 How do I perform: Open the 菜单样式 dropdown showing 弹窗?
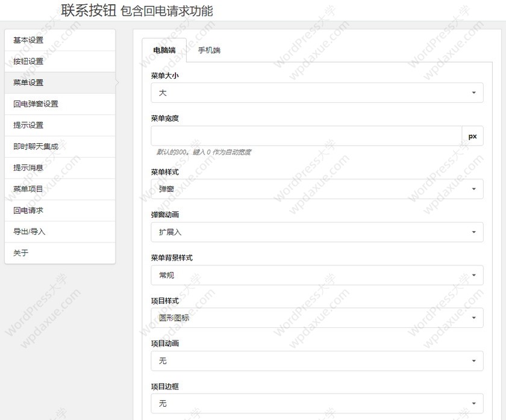pyautogui.click(x=317, y=189)
